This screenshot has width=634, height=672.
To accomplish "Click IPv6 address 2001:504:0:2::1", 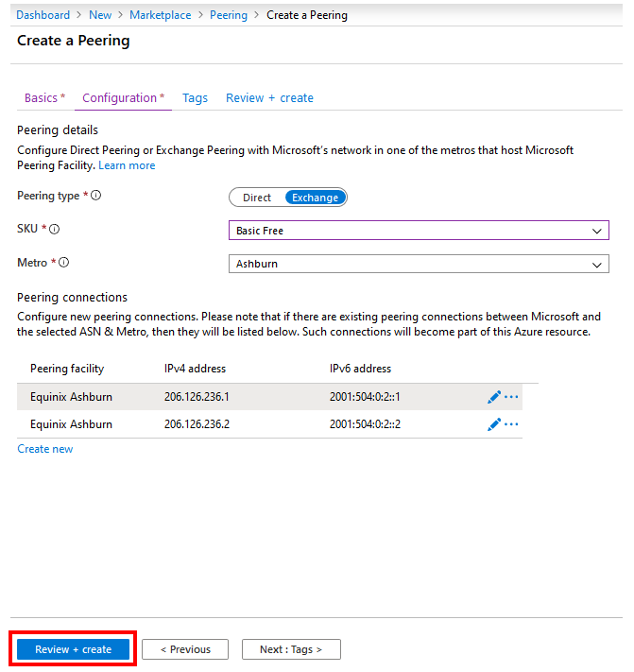I will (x=365, y=397).
